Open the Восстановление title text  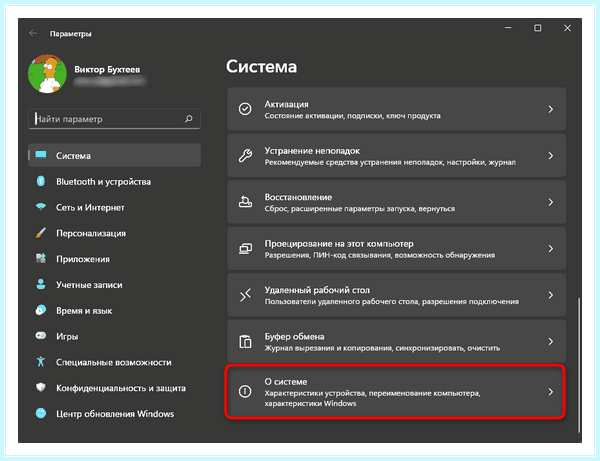click(298, 197)
